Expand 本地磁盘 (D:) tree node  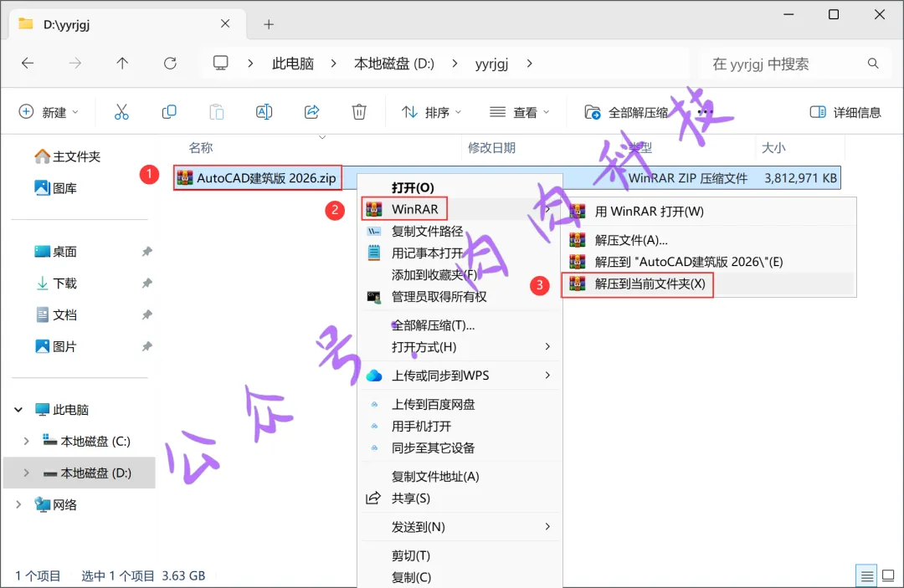coord(26,473)
